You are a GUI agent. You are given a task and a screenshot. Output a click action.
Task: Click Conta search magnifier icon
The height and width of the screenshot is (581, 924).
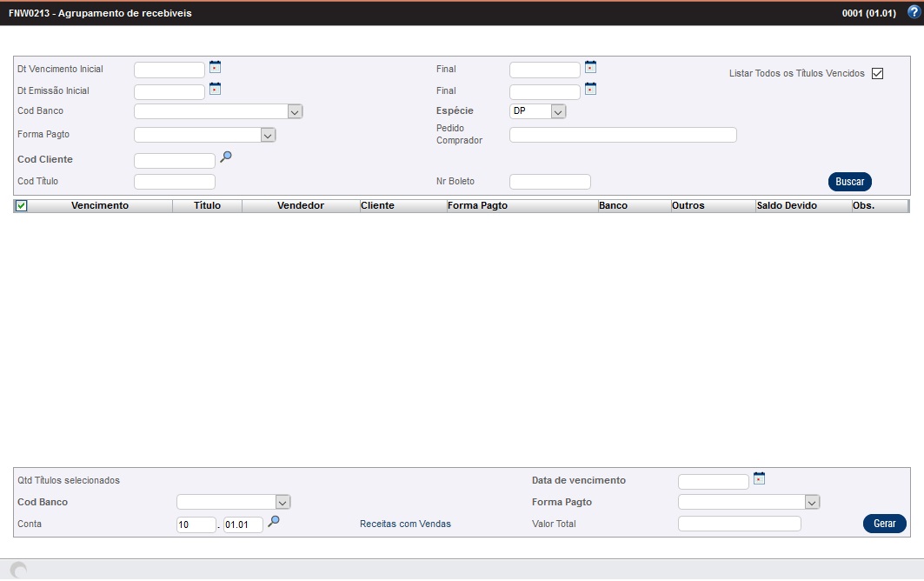pos(274,522)
